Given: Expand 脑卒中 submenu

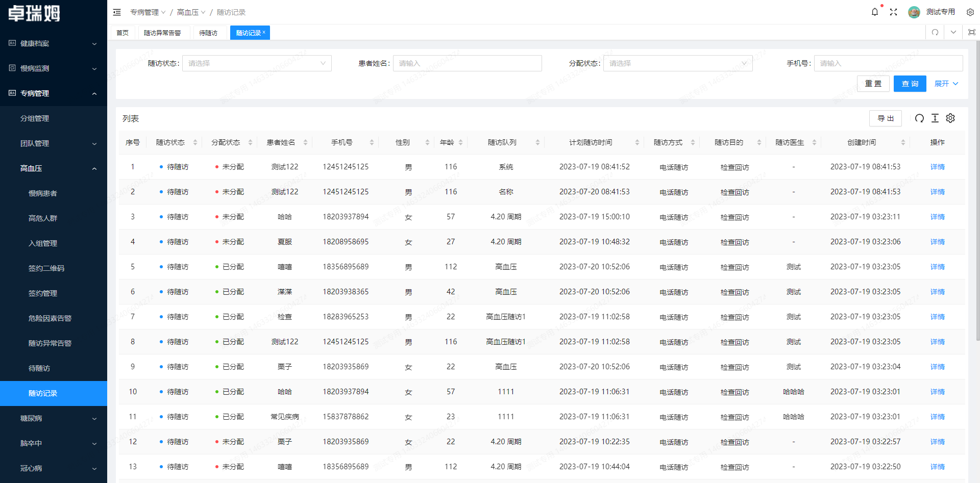Looking at the screenshot, I should click(x=54, y=443).
